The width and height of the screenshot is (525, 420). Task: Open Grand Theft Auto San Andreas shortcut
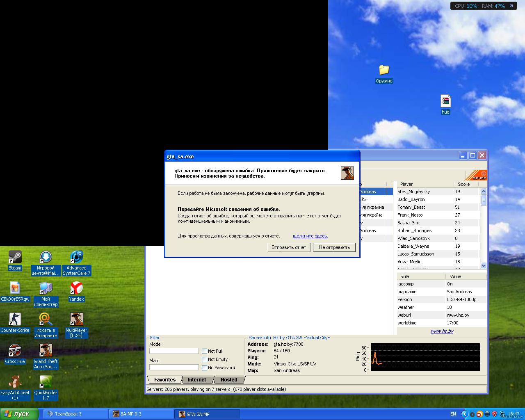[46, 356]
